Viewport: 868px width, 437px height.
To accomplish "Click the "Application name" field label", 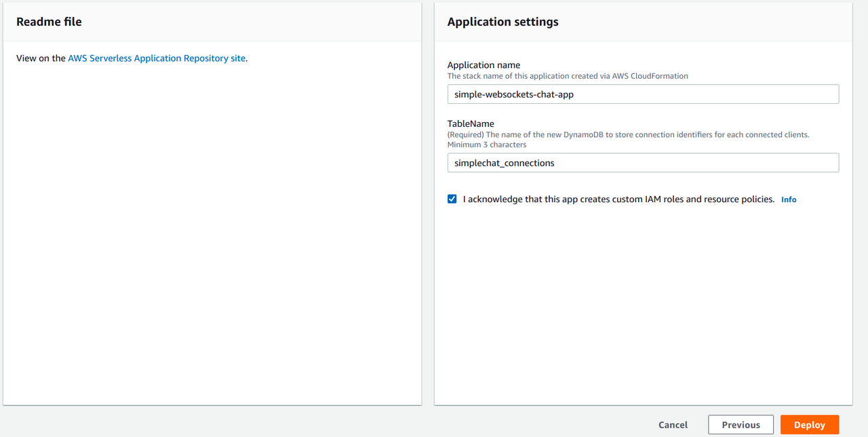I will (x=484, y=65).
